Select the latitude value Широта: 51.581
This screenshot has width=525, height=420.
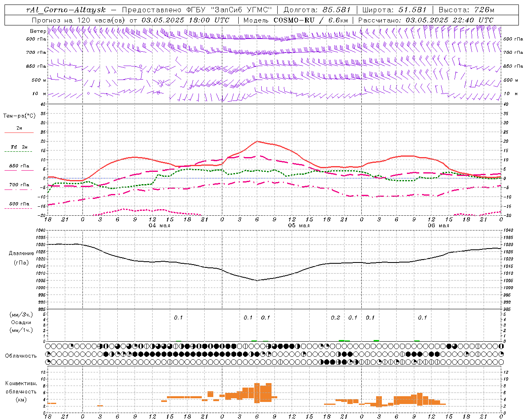click(x=395, y=9)
